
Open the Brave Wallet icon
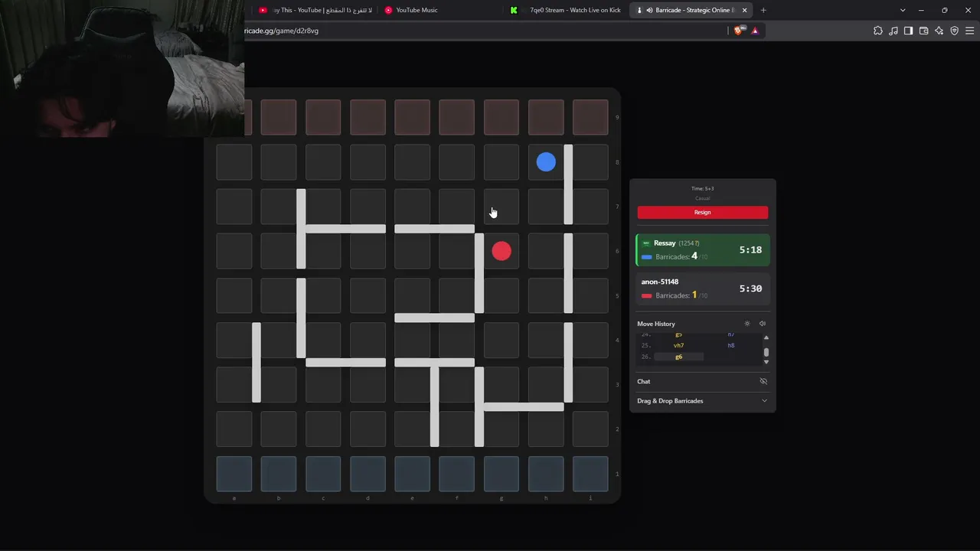tap(924, 31)
